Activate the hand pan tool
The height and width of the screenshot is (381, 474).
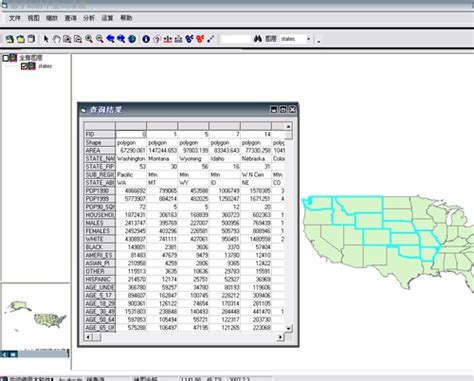pyautogui.click(x=56, y=39)
